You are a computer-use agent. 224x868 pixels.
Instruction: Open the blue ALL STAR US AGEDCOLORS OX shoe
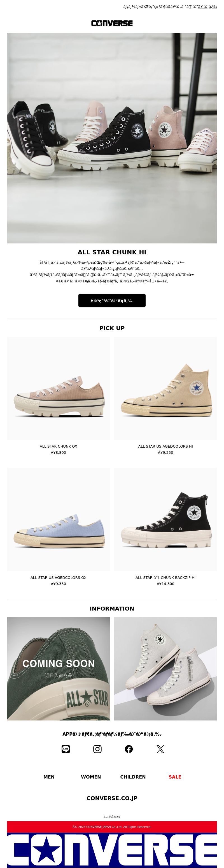[59, 519]
